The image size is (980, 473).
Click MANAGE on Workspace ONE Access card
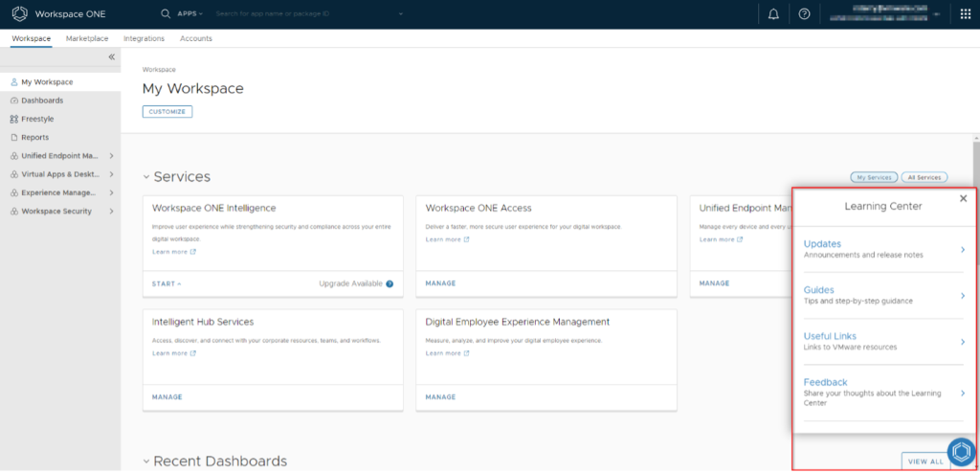(440, 283)
